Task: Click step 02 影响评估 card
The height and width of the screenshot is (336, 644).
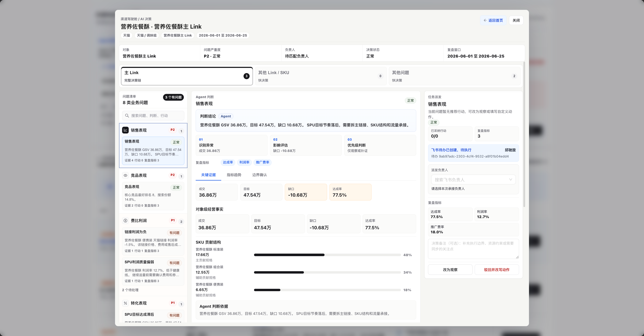Action: click(306, 145)
